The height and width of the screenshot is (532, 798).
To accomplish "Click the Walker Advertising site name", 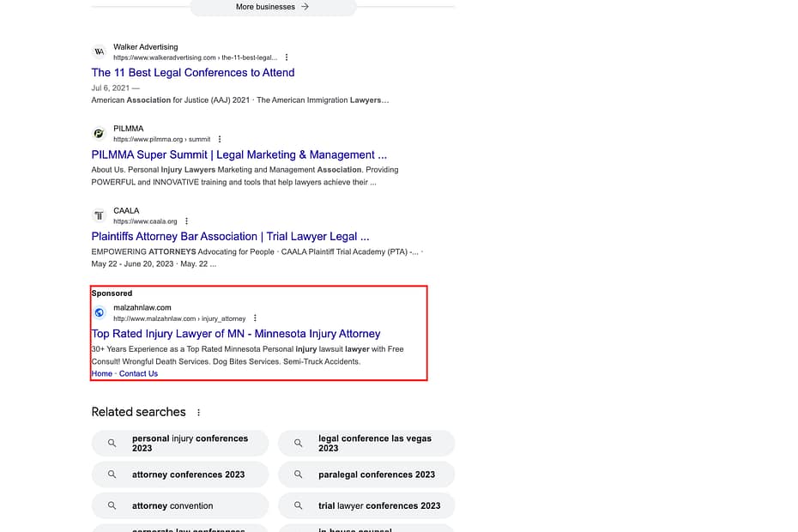I will tap(146, 47).
